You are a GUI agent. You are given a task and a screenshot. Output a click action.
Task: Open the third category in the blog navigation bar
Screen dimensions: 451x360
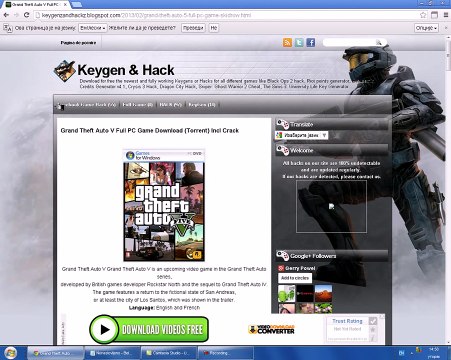170,105
